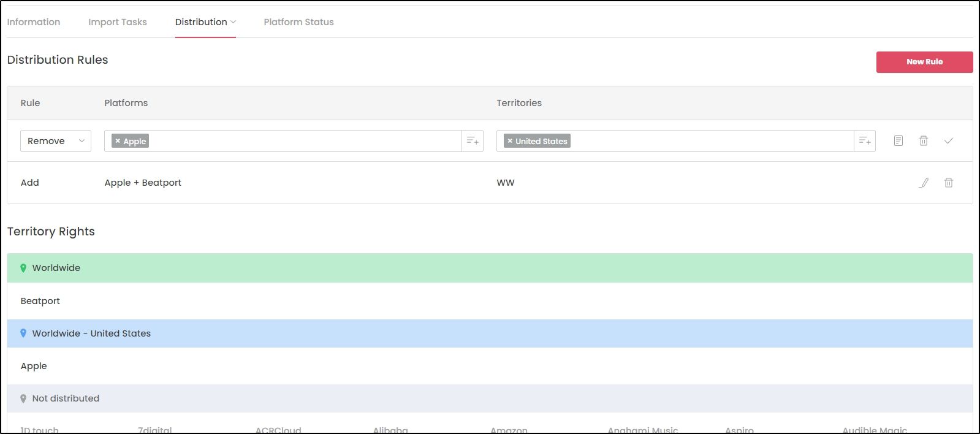Open the Remove rule type dropdown
Image resolution: width=980 pixels, height=434 pixels.
pos(56,141)
